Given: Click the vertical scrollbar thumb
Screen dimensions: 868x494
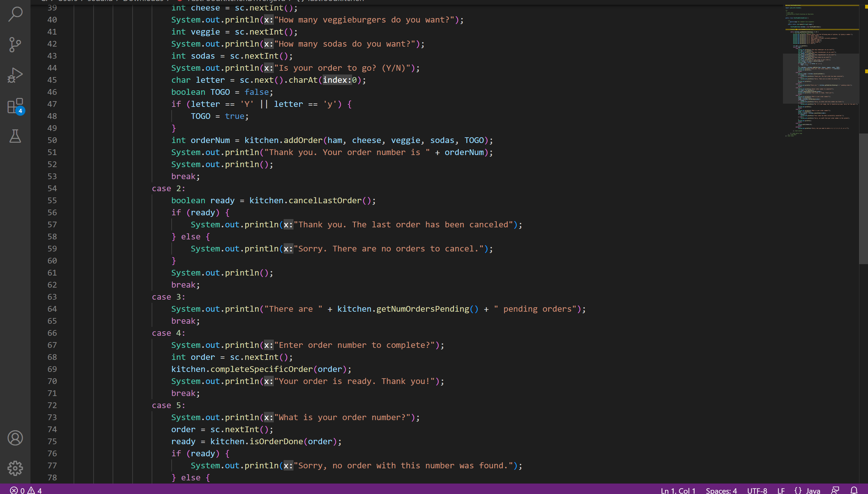Looking at the screenshot, I should click(863, 198).
